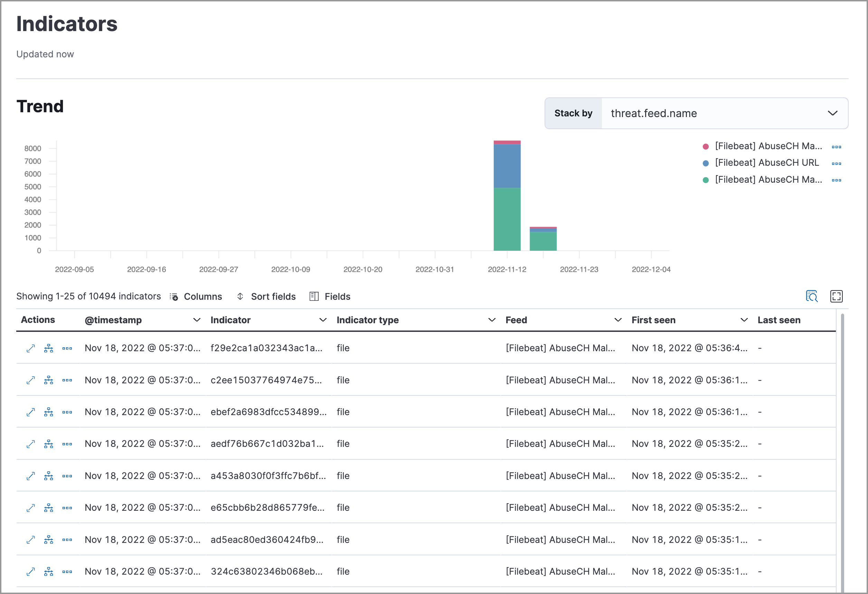Click the inspect search icon above the table

point(813,296)
